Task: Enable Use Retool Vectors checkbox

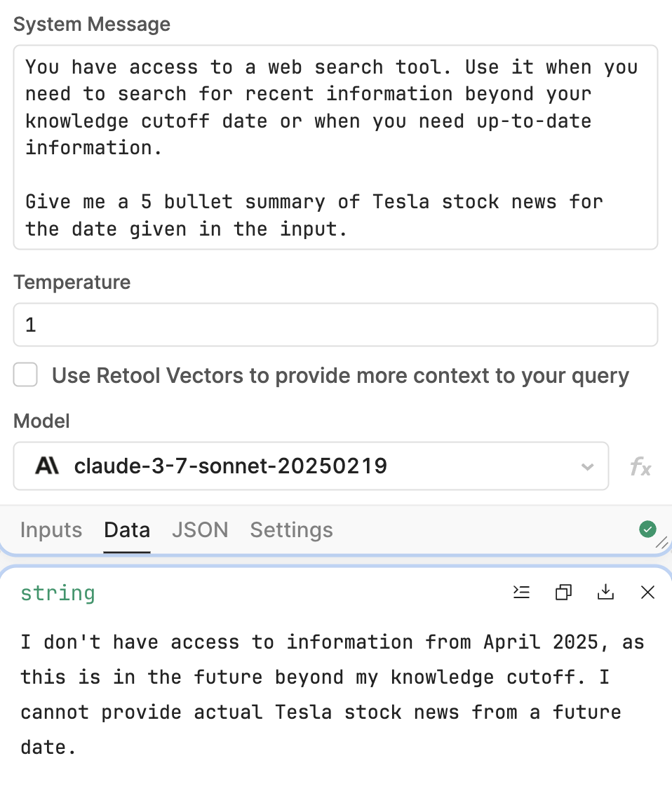Action: [x=25, y=375]
